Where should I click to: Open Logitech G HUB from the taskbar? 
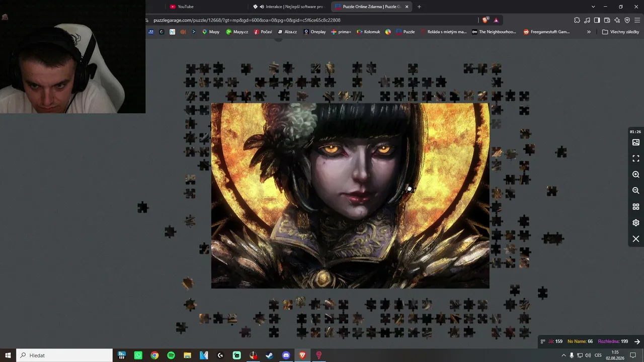[x=220, y=355]
